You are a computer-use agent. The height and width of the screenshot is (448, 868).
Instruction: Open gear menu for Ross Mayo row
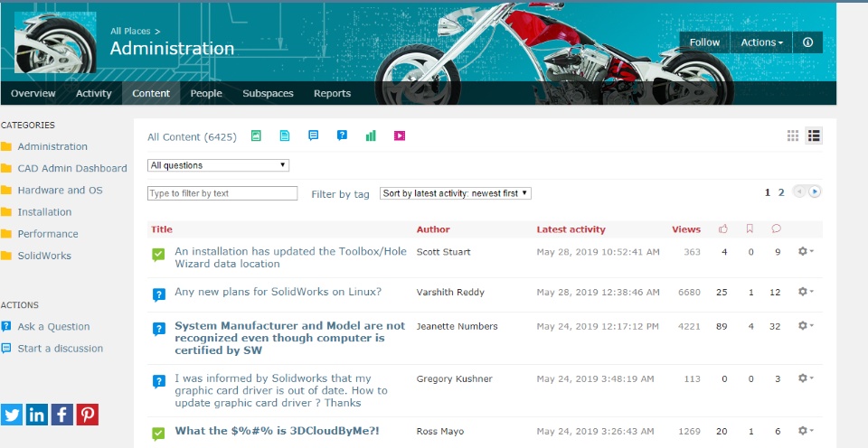[805, 431]
